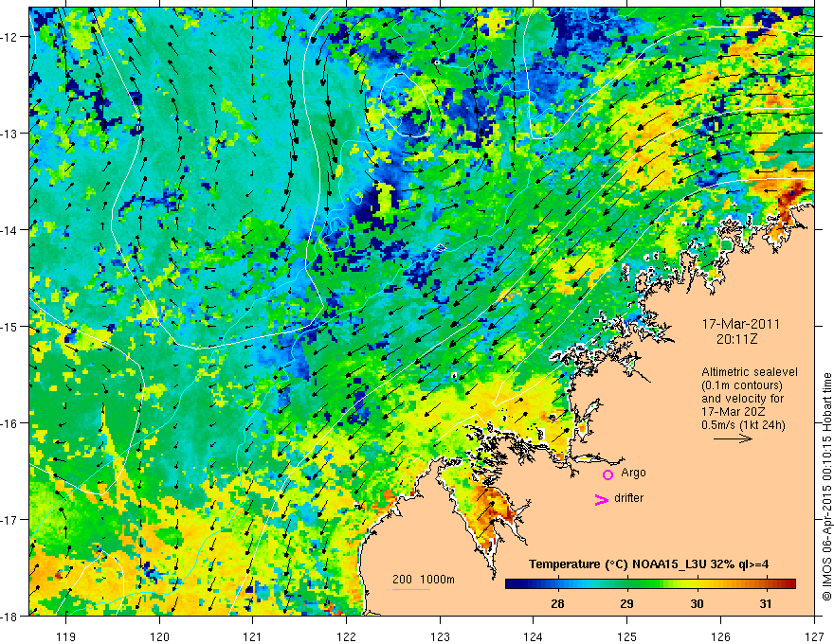The width and height of the screenshot is (834, 644).
Task: Click the '0.5m/s (1kt 24h)' velocity scale label
Action: [x=744, y=425]
